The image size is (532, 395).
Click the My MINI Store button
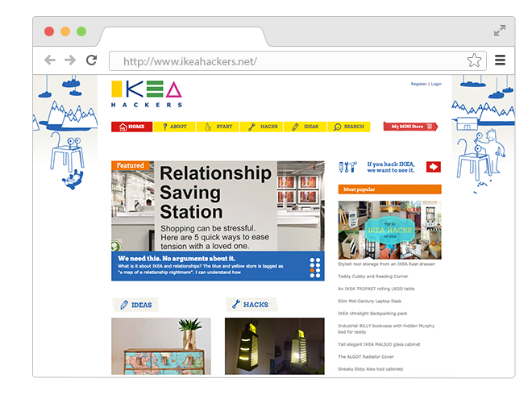410,127
